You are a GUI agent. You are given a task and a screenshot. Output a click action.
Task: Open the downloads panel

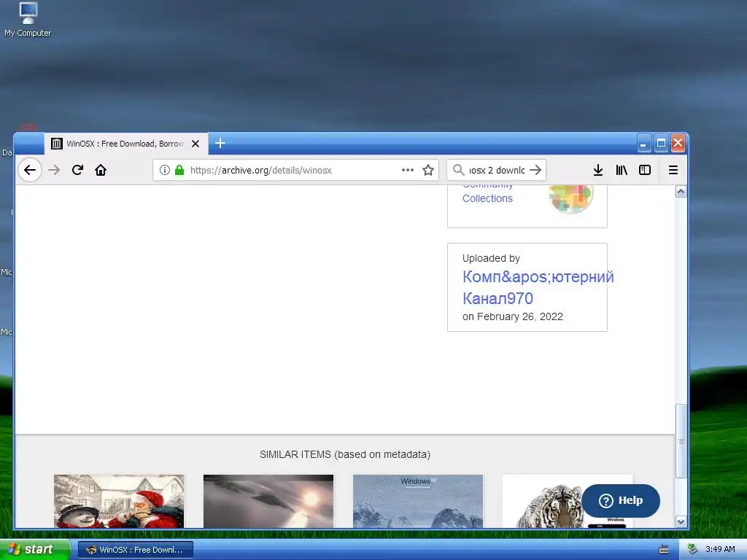(598, 170)
